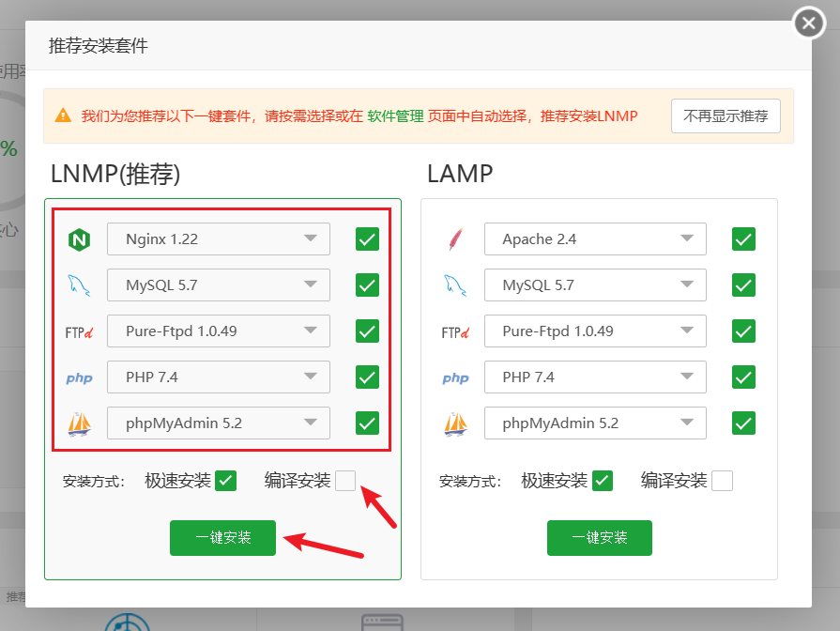This screenshot has width=840, height=631.
Task: Uncheck Apache 2.4 in LAMP
Action: tap(743, 239)
